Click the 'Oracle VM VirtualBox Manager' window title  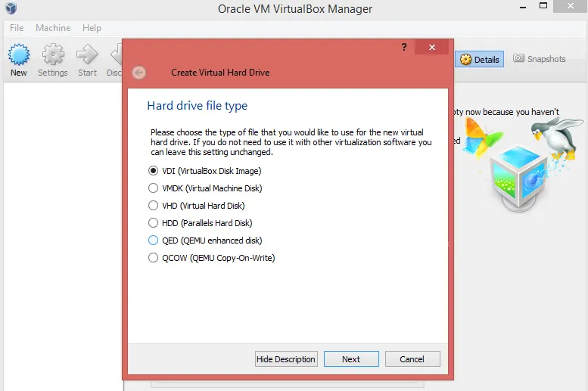pyautogui.click(x=295, y=8)
